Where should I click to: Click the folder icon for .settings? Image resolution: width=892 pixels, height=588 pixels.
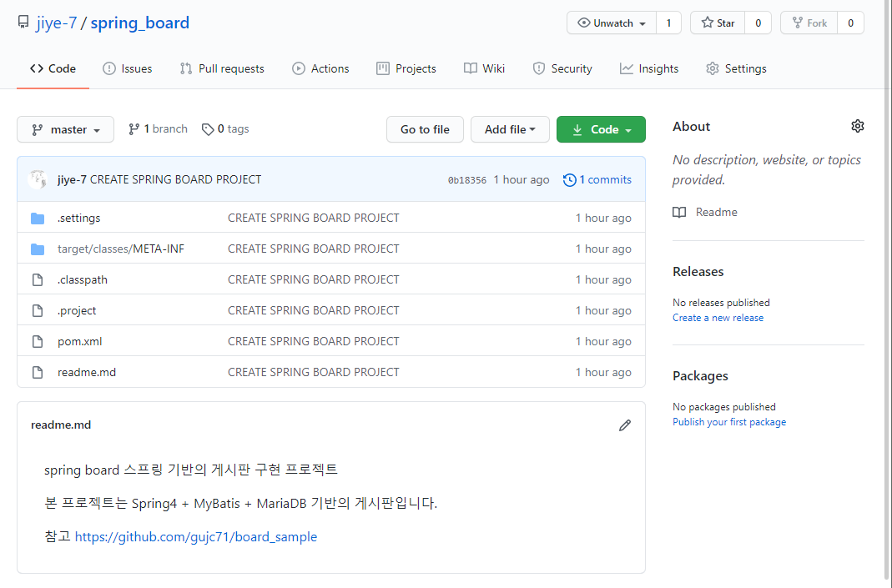[x=38, y=219]
